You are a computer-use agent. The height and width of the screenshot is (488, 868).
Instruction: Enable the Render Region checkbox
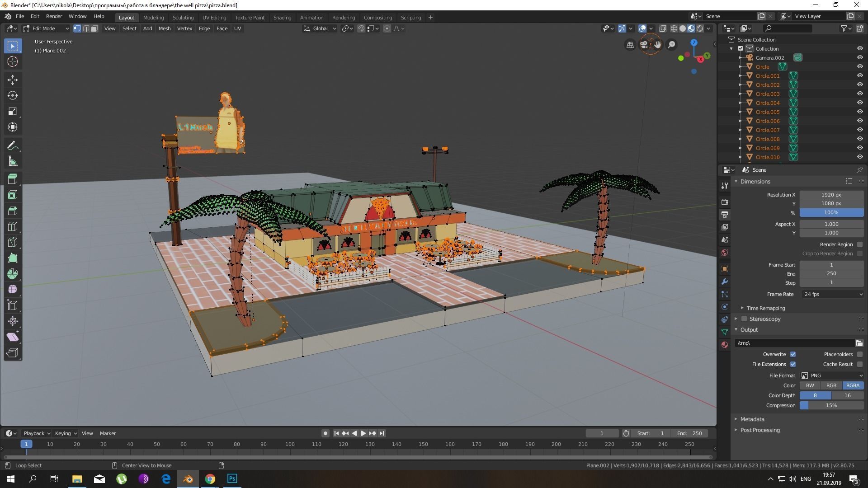click(x=859, y=244)
